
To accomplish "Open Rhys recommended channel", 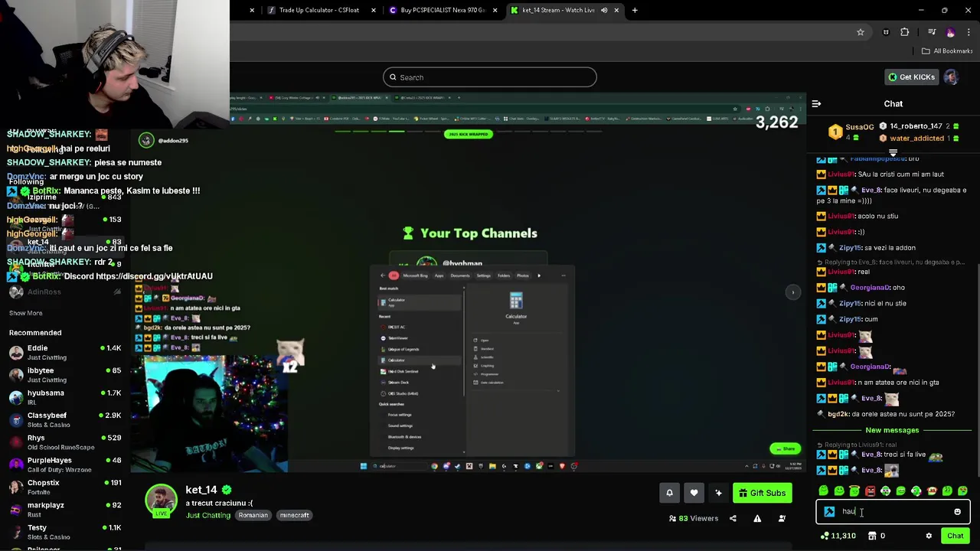I will [64, 442].
